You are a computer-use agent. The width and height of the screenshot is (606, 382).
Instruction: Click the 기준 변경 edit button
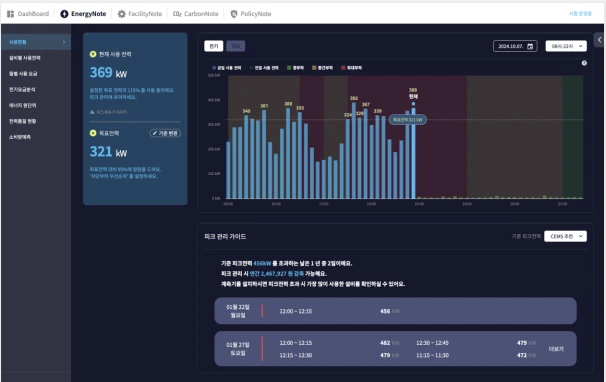pyautogui.click(x=165, y=133)
